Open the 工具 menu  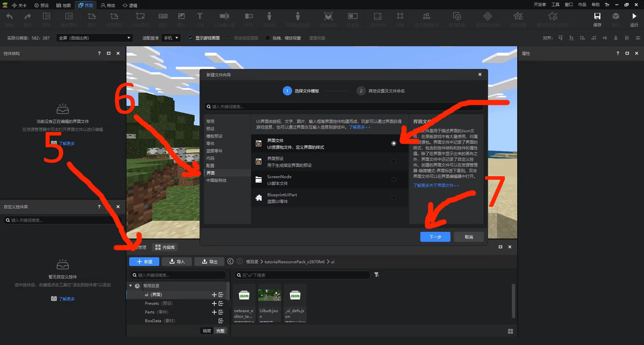[555, 5]
